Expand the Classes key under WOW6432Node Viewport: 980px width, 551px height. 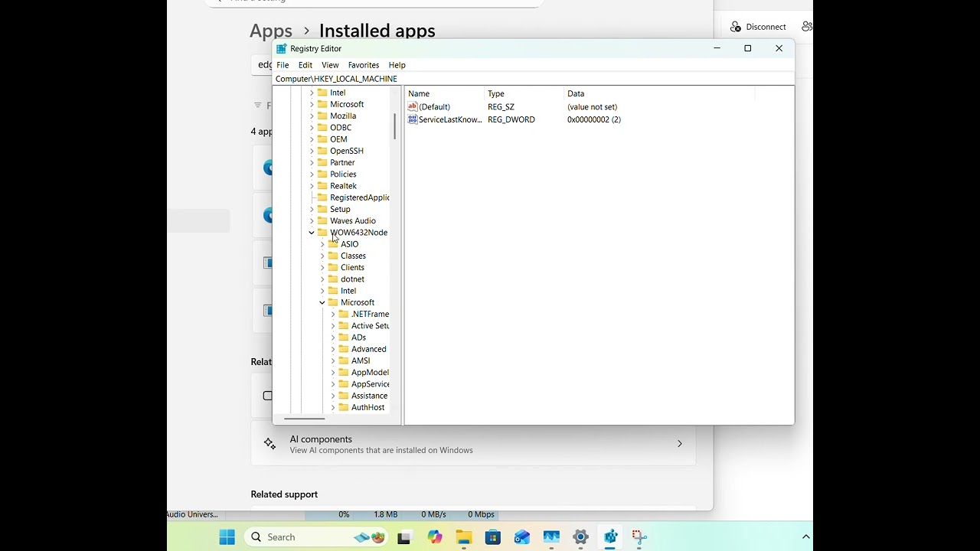point(322,256)
